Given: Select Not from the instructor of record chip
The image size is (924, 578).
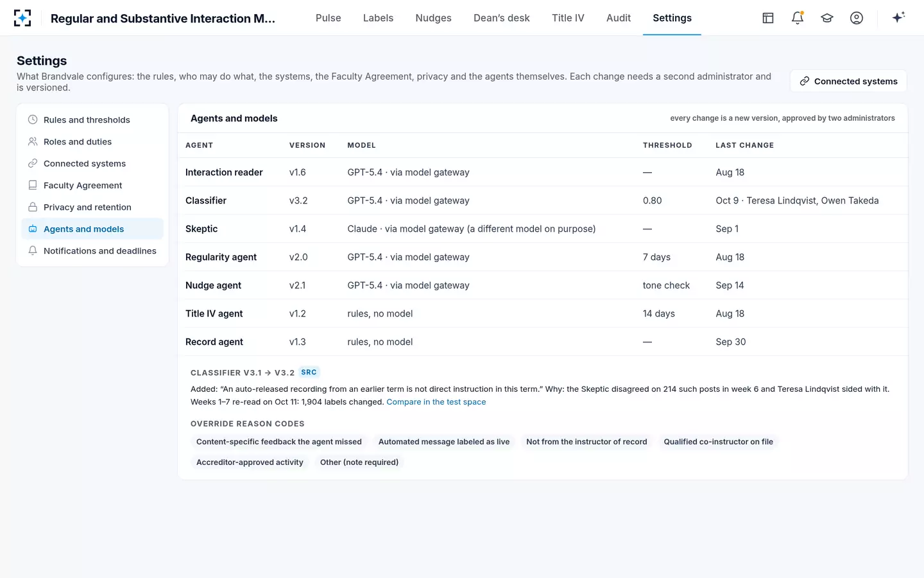Looking at the screenshot, I should 586,442.
